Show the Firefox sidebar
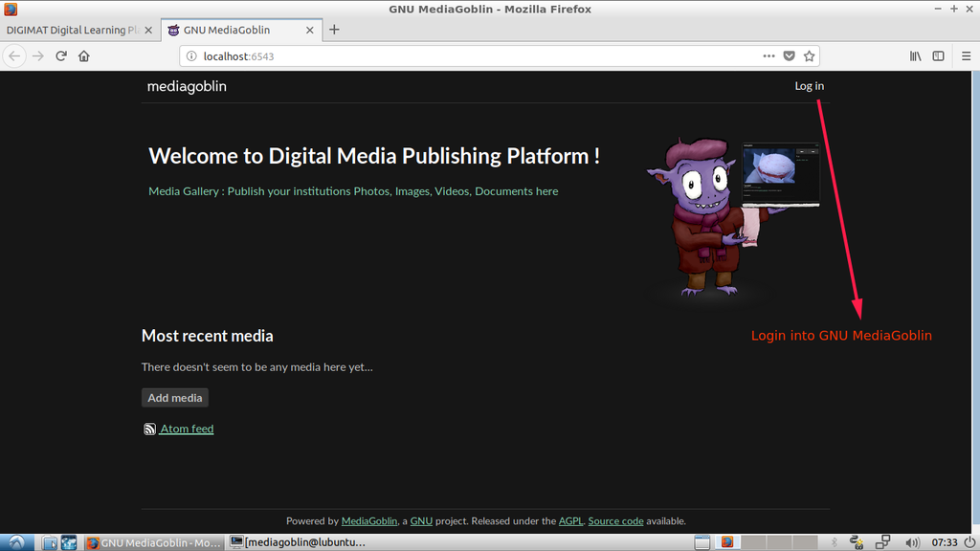 tap(939, 56)
